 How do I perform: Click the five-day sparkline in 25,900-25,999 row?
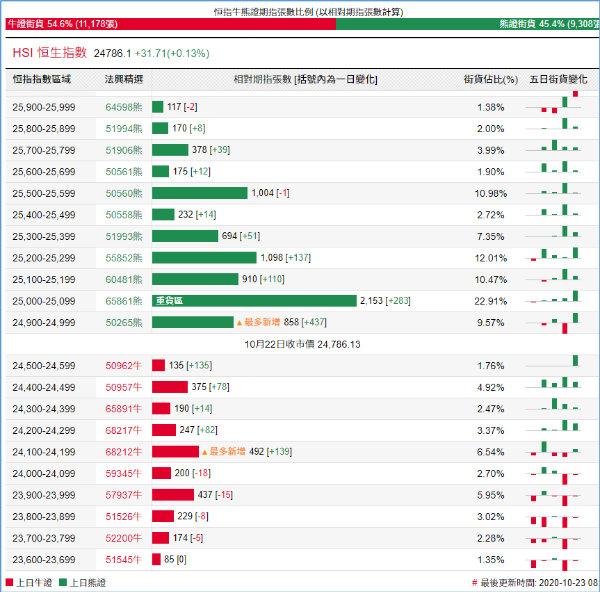[x=554, y=103]
